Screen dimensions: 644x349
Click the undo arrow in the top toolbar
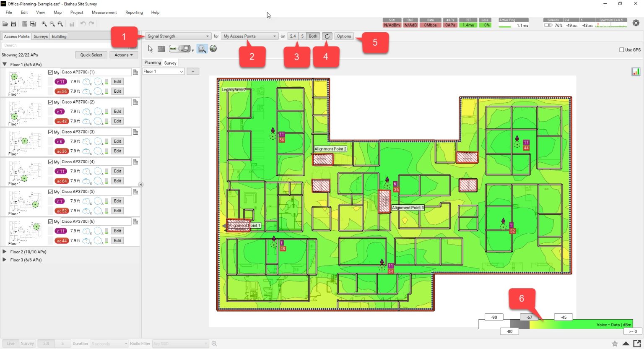click(83, 24)
